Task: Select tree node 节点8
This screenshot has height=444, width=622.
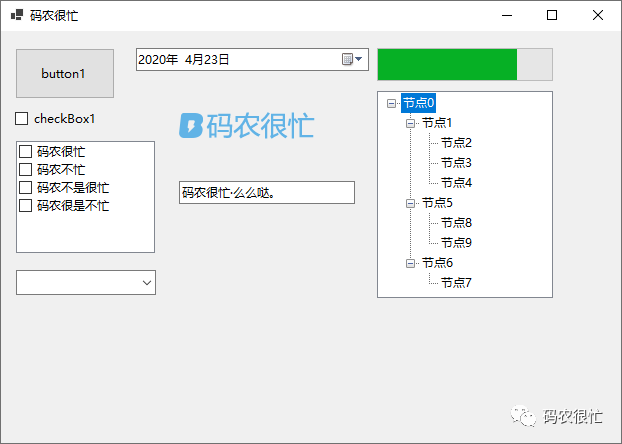Action: [456, 223]
